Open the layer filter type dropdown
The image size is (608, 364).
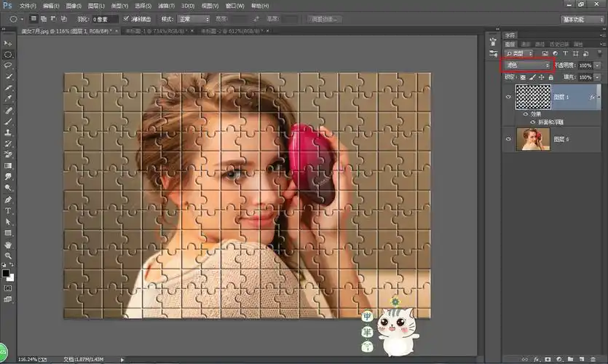click(519, 53)
